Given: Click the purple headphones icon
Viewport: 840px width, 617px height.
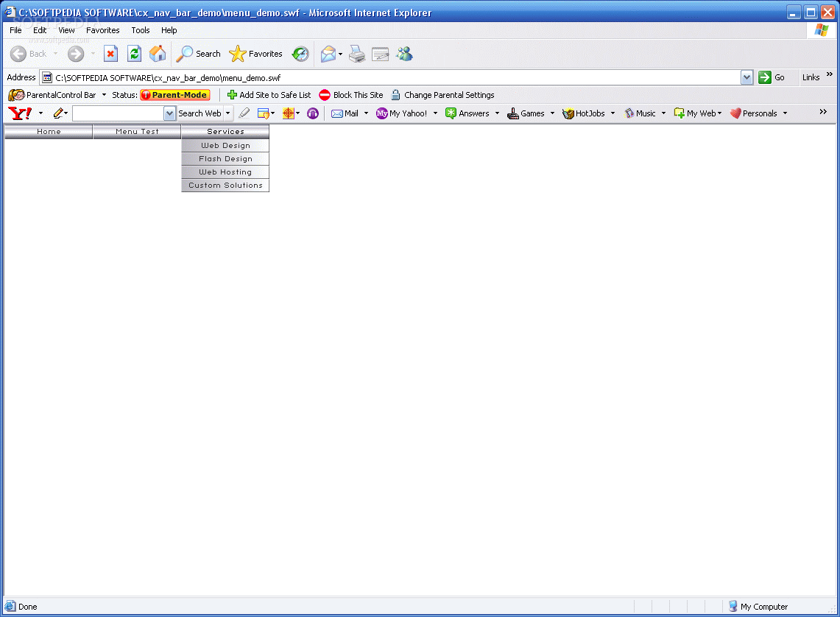Looking at the screenshot, I should click(313, 113).
